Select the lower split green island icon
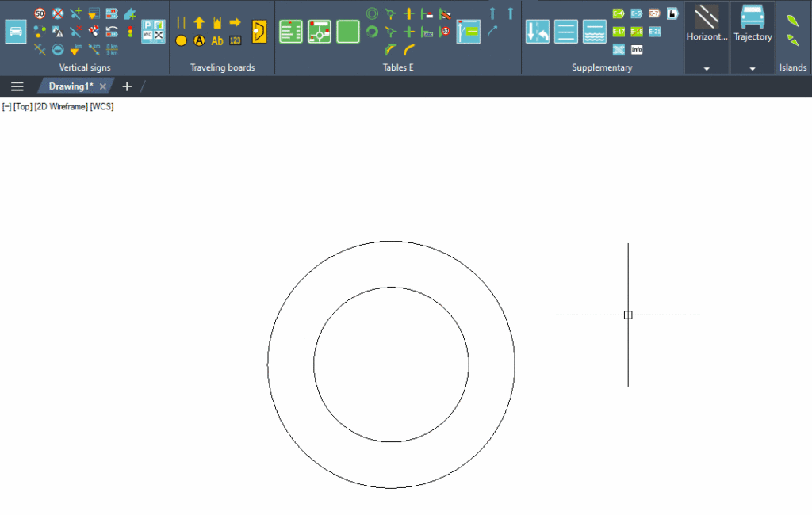The height and width of the screenshot is (515, 812). pos(793,40)
